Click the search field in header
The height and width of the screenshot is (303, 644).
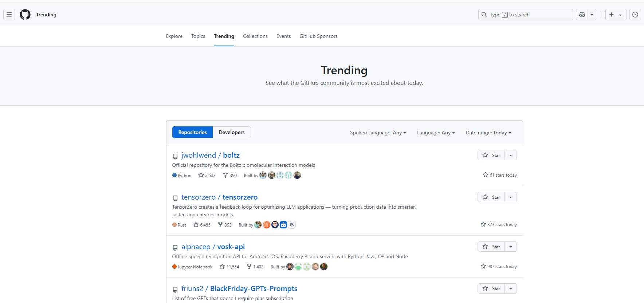pyautogui.click(x=525, y=15)
